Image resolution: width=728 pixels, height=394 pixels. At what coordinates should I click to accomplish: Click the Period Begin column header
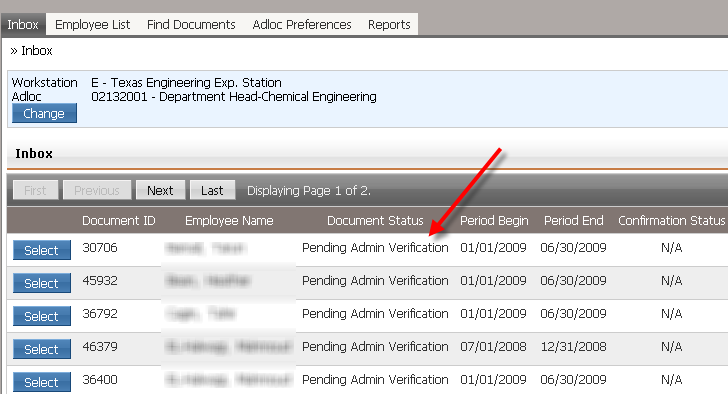[494, 220]
